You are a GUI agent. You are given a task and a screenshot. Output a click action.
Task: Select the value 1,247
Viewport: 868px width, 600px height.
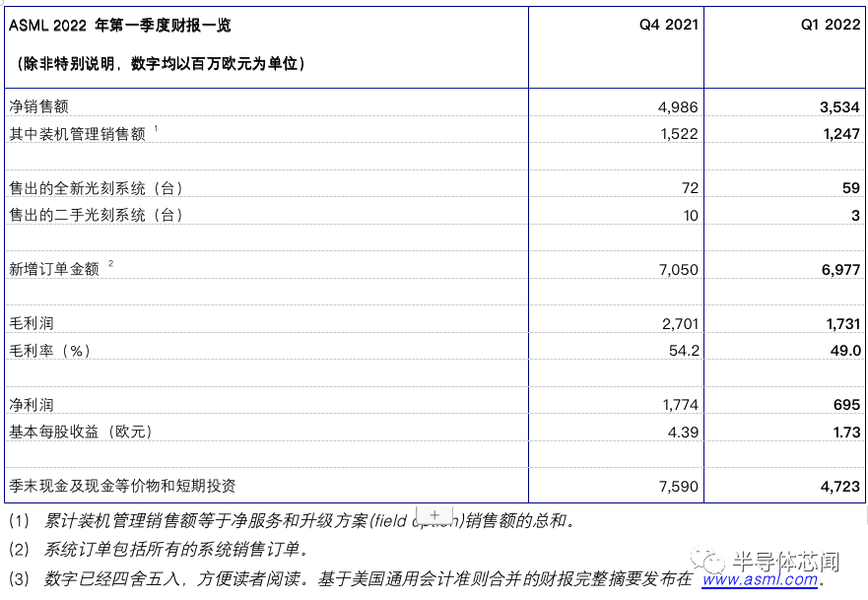841,134
